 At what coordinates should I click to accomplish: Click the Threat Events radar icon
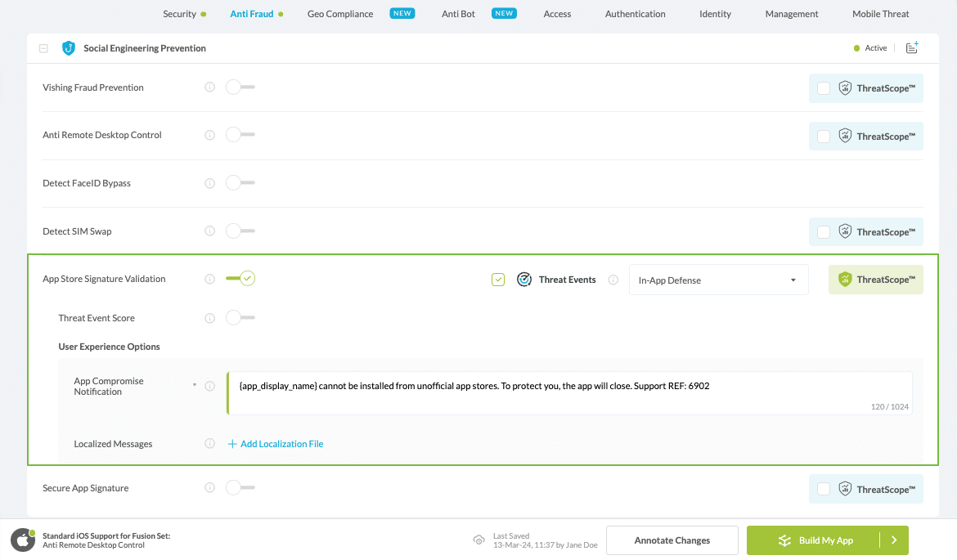coord(524,280)
